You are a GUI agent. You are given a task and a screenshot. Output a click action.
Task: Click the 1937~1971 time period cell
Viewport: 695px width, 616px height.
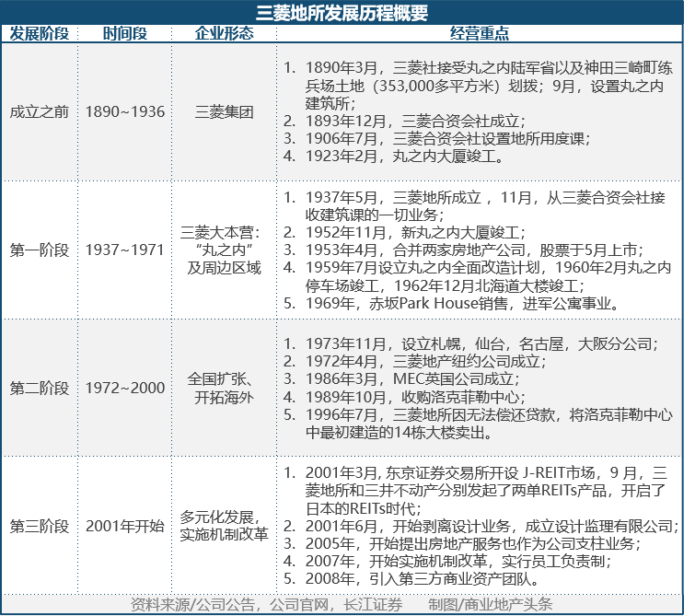125,250
